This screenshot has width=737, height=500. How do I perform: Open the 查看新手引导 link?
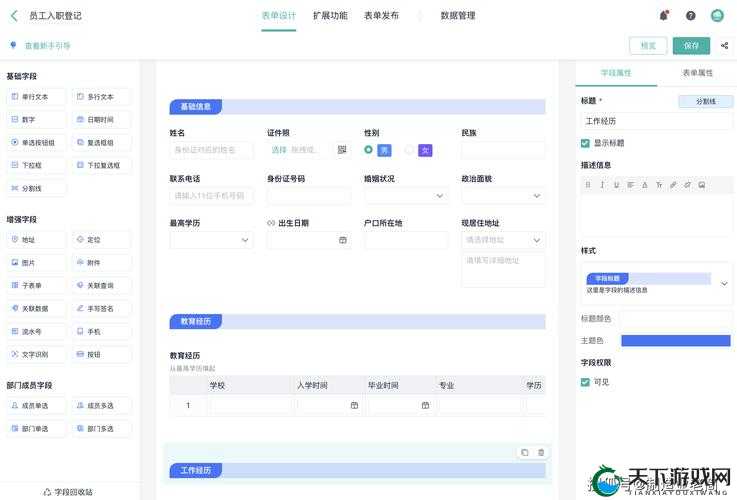click(47, 46)
